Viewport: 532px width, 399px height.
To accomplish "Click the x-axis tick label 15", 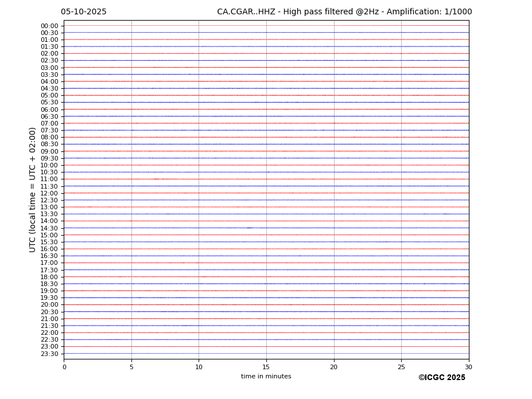I will 266,367.
